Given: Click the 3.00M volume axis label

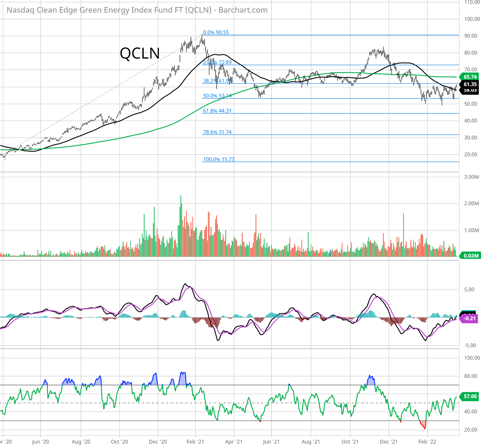Looking at the screenshot, I should (x=471, y=177).
